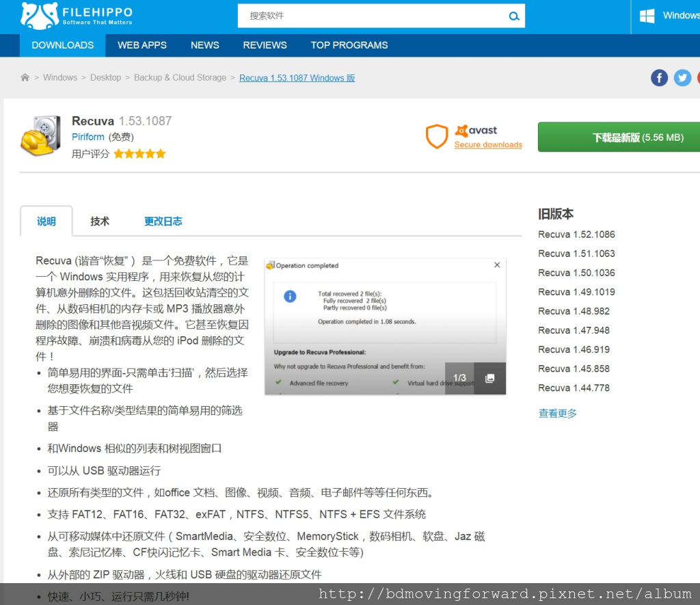Viewport: 700px width, 605px height.
Task: Click the search magnifier icon
Action: [x=514, y=16]
